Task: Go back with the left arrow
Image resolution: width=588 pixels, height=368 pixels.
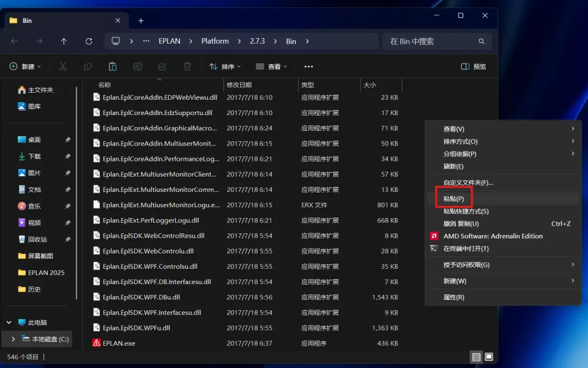Action: click(14, 41)
